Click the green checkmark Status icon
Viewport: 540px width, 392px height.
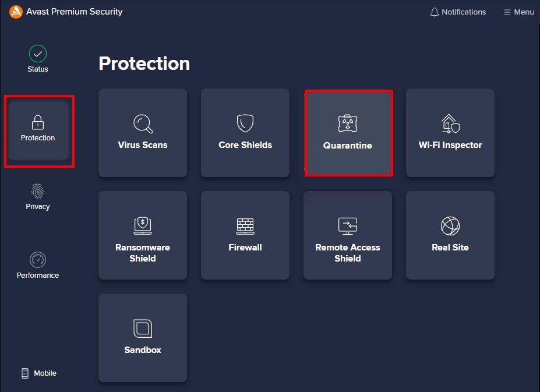(37, 53)
